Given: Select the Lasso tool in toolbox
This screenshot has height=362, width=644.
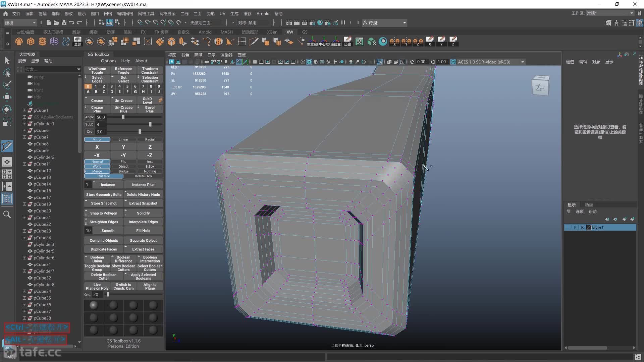Looking at the screenshot, I should point(7,73).
